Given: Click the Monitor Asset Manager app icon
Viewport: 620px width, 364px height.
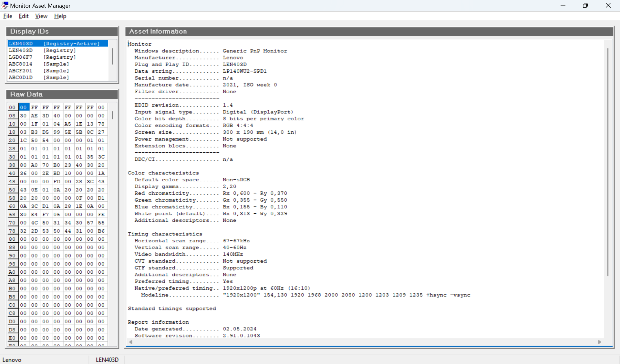Looking at the screenshot, I should click(5, 5).
